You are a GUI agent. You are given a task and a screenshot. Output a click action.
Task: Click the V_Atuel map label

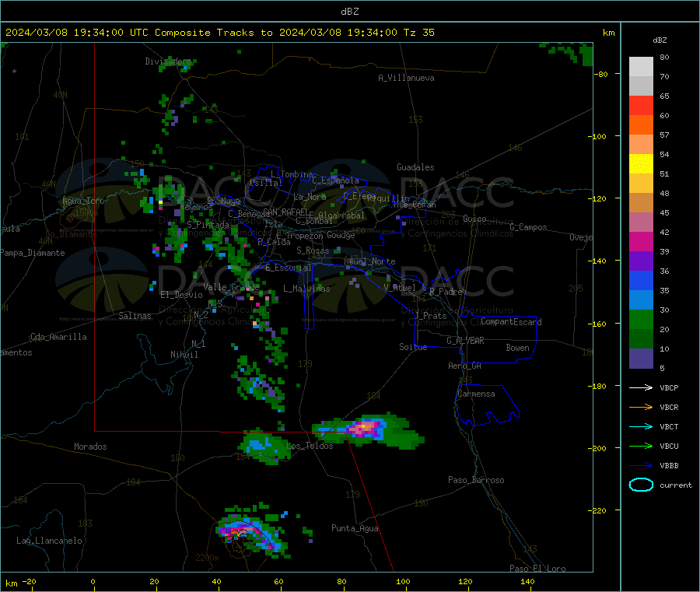[400, 288]
